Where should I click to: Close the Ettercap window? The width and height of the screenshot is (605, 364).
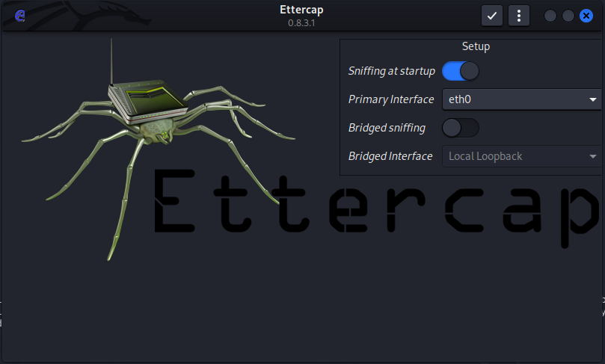[586, 16]
